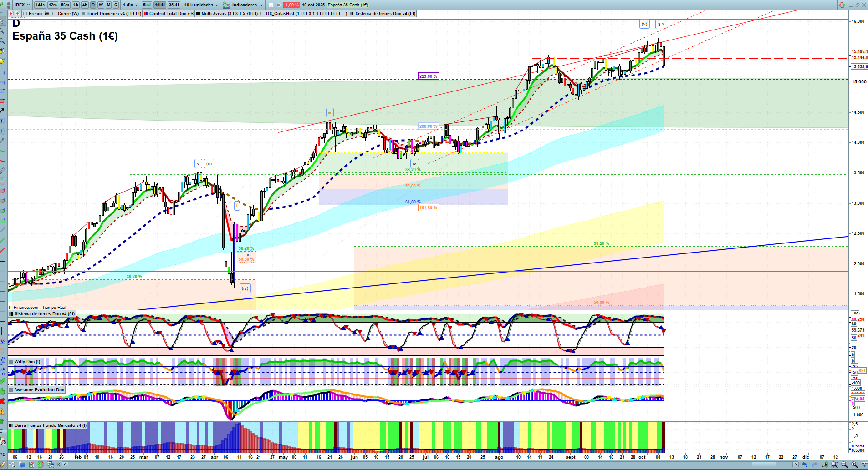Click the share icon in bottom bar
Viewport: 868px width, 470px height.
click(x=12, y=465)
